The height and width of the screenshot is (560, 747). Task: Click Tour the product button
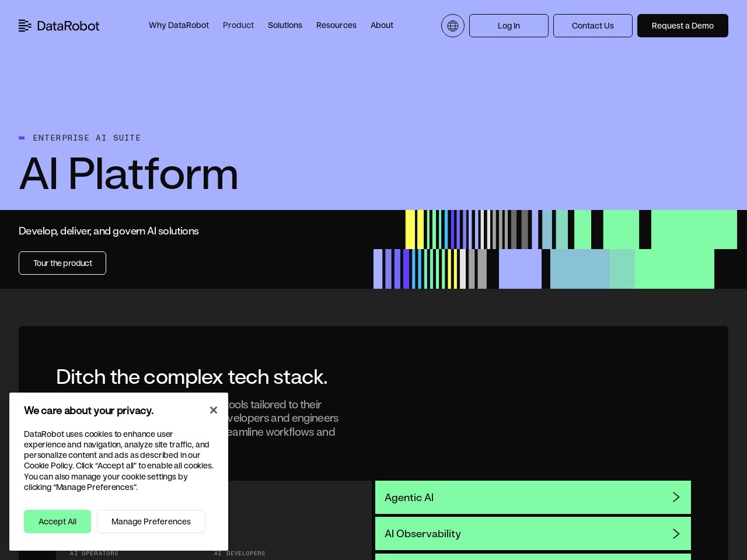(62, 263)
